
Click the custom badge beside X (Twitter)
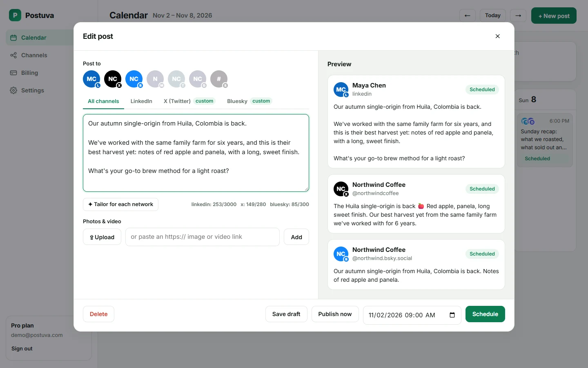coord(205,101)
